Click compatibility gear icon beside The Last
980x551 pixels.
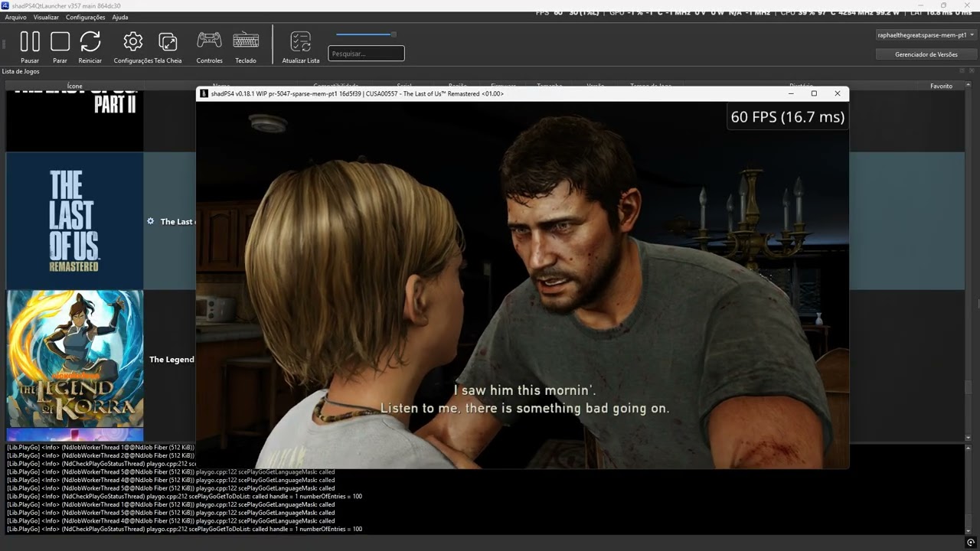[x=151, y=221]
